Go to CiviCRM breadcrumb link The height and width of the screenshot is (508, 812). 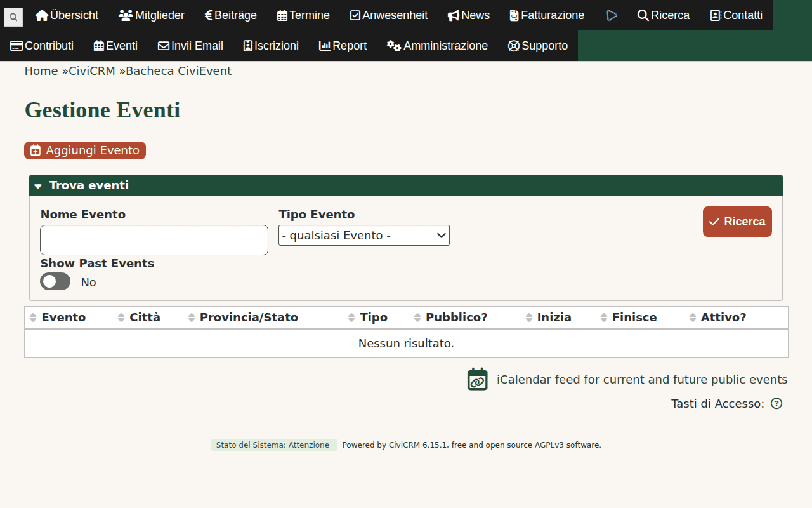[92, 71]
